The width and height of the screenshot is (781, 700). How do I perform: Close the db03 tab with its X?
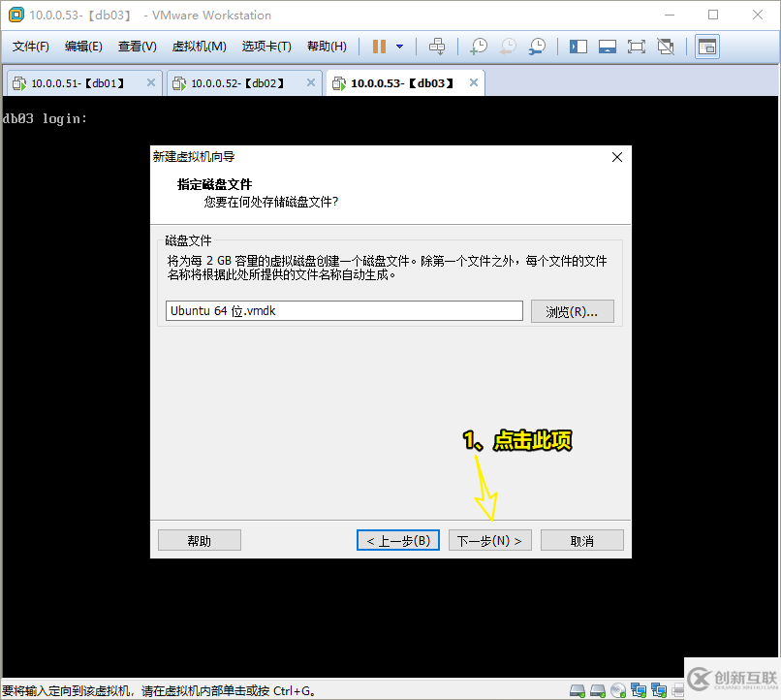[x=474, y=82]
